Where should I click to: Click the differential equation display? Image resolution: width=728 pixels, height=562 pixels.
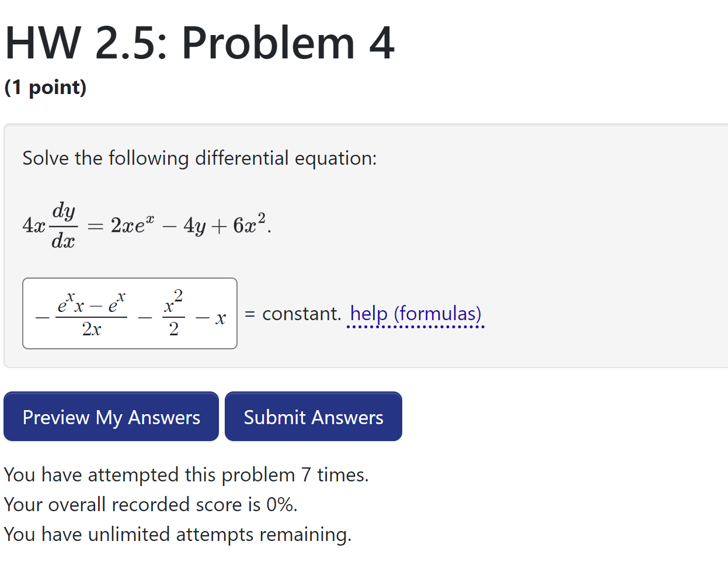(146, 224)
